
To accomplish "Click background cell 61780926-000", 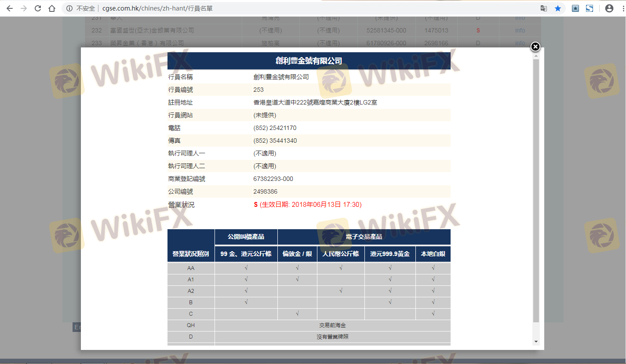I will [x=386, y=43].
